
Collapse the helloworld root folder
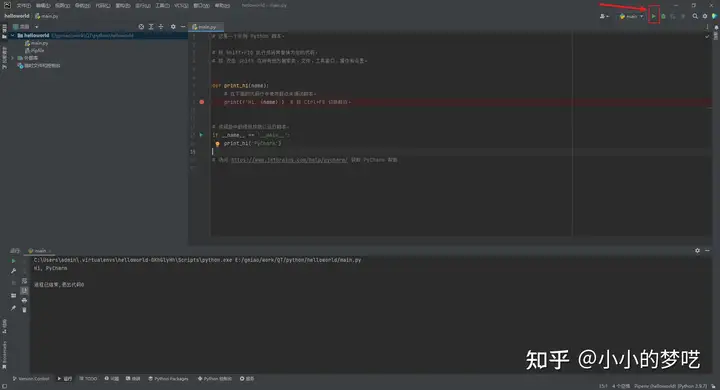tap(13, 35)
